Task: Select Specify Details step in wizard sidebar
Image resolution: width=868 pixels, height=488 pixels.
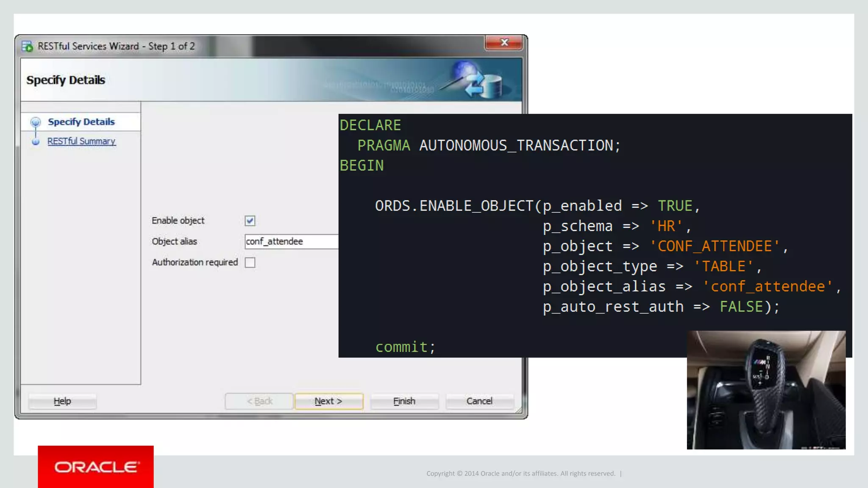Action: (x=81, y=122)
